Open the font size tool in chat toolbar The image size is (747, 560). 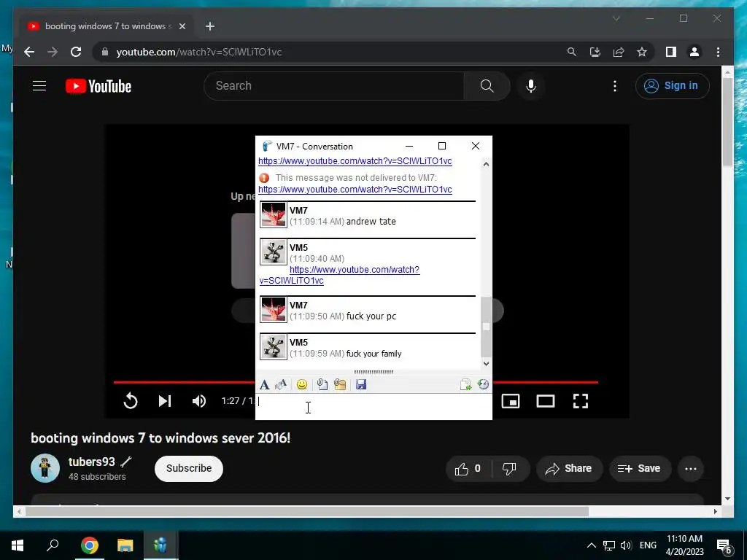point(281,385)
